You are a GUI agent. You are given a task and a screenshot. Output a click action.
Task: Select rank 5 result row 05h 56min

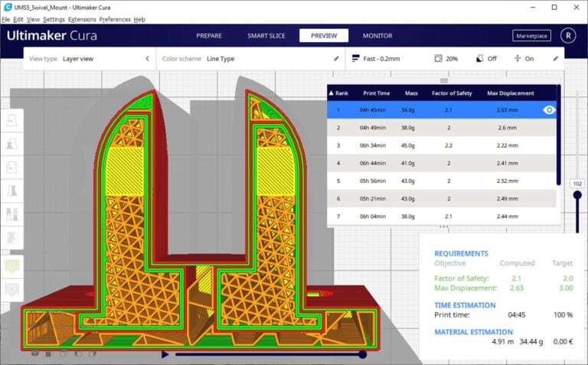point(442,181)
